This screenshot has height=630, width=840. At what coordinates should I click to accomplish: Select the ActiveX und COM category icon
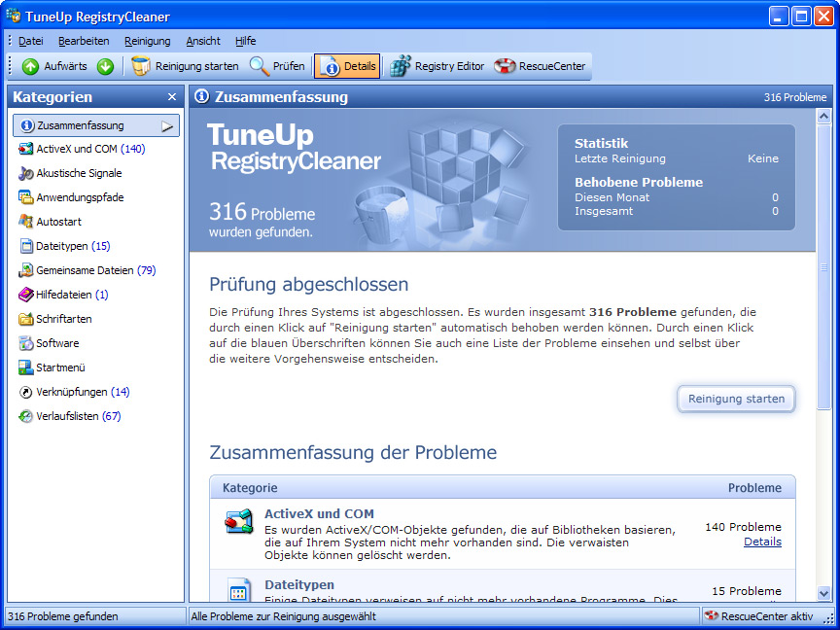point(25,149)
